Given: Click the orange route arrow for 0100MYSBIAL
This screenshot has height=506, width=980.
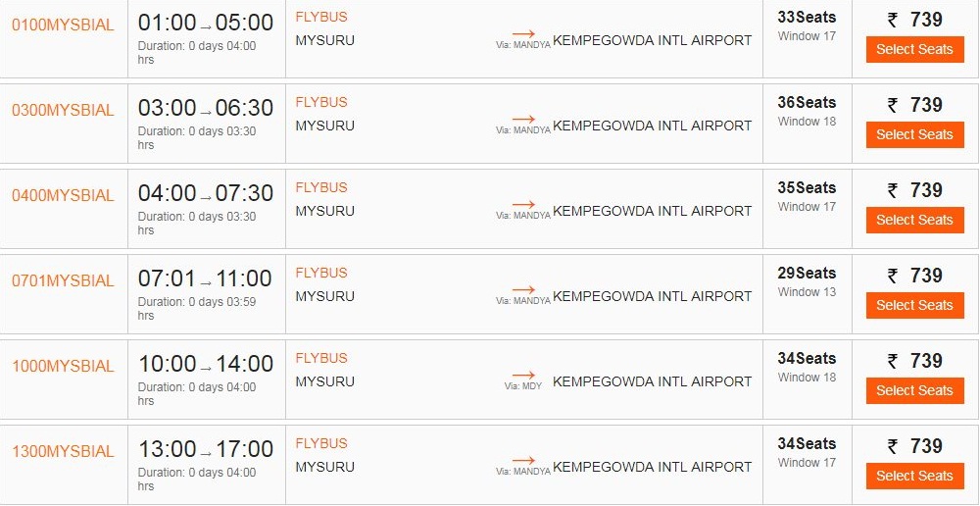Looking at the screenshot, I should (x=524, y=32).
